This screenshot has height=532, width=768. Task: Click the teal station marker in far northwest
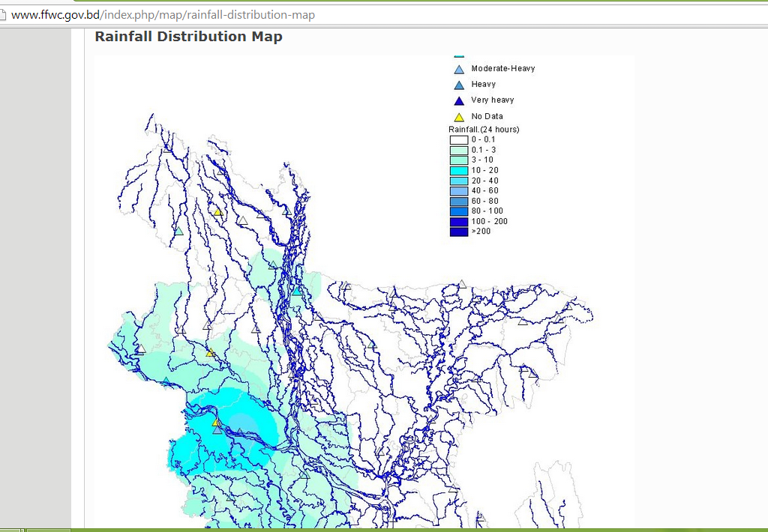click(x=178, y=232)
